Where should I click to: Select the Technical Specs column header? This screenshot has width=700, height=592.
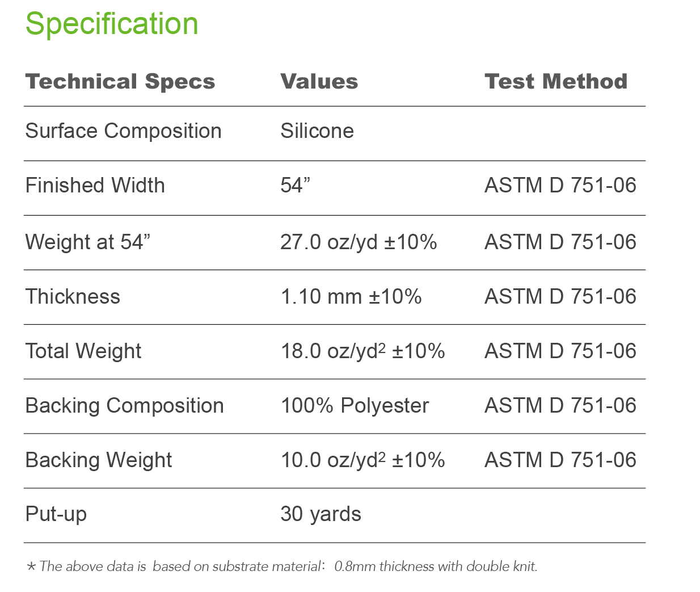point(120,82)
